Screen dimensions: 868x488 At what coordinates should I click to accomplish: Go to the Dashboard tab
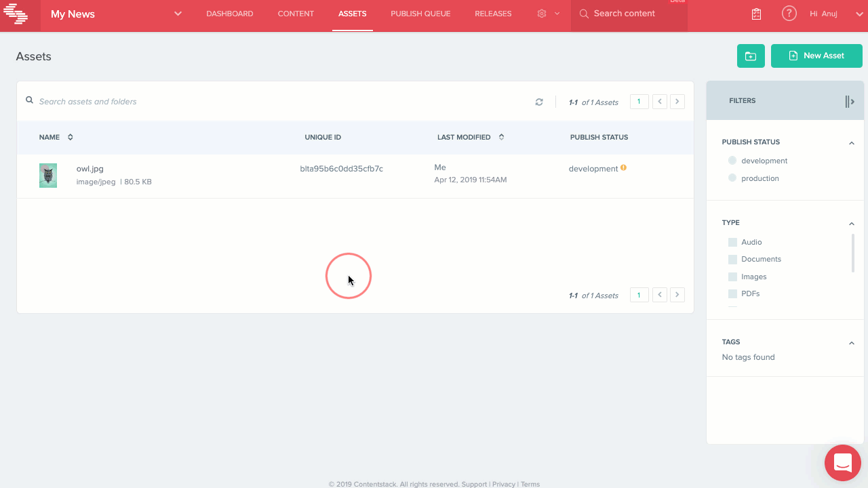(230, 14)
